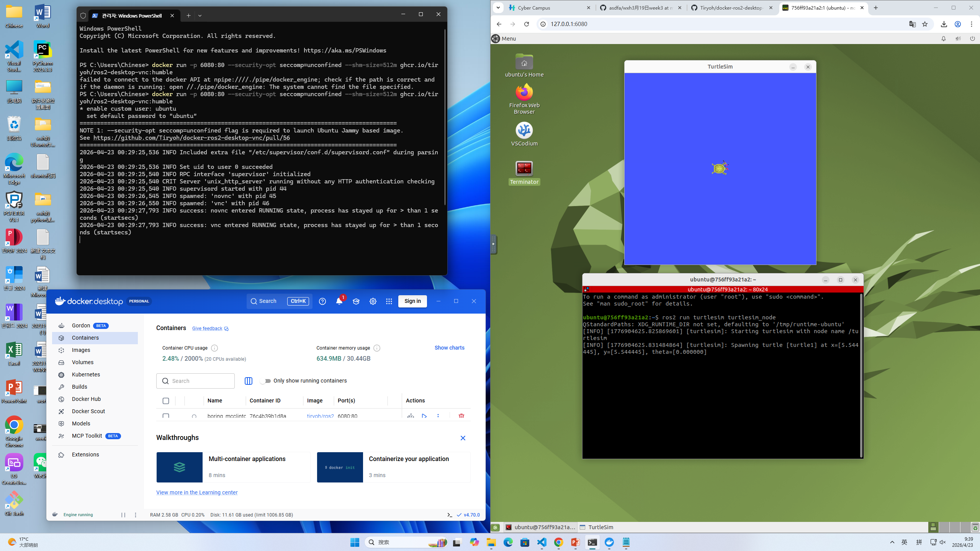The image size is (980, 551).
Task: Click info icon beside Container CPU usage
Action: click(x=214, y=348)
